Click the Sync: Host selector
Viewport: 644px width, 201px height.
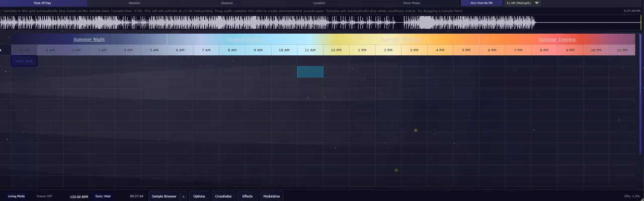click(103, 196)
